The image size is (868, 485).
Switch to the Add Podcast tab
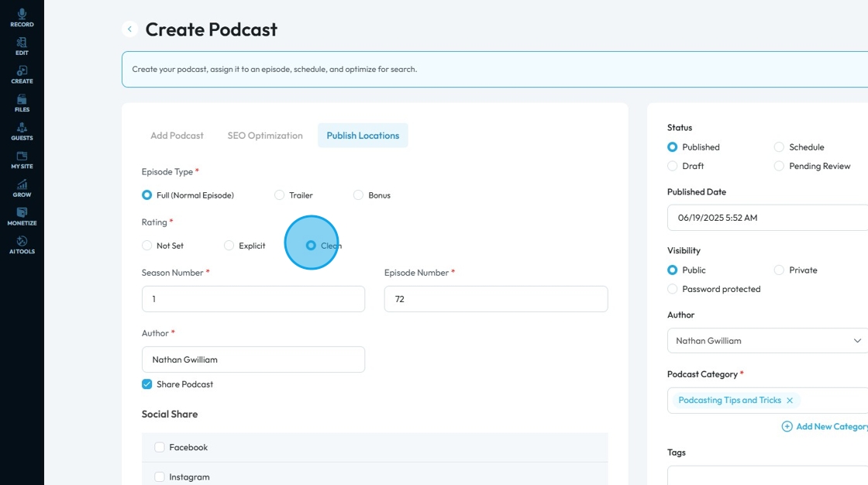[177, 136]
